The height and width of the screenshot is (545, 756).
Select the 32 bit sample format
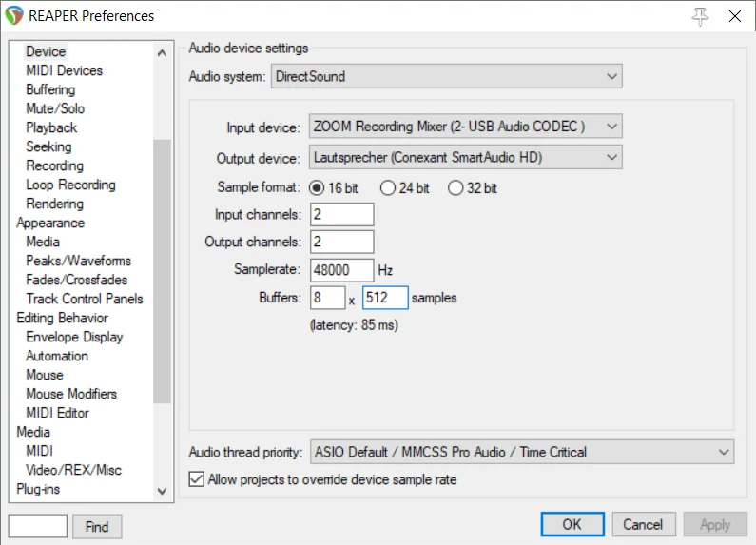click(x=456, y=188)
